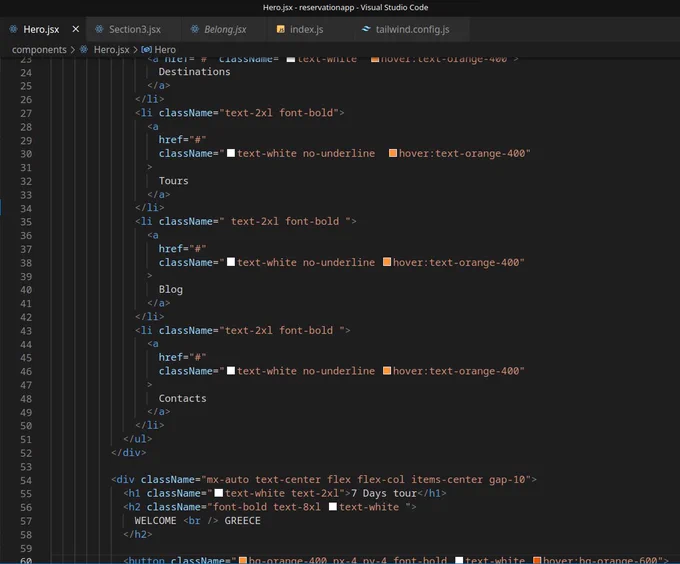Screen dimensions: 680x564
Task: Click the closing </ul> tag on line 51
Action: point(138,439)
